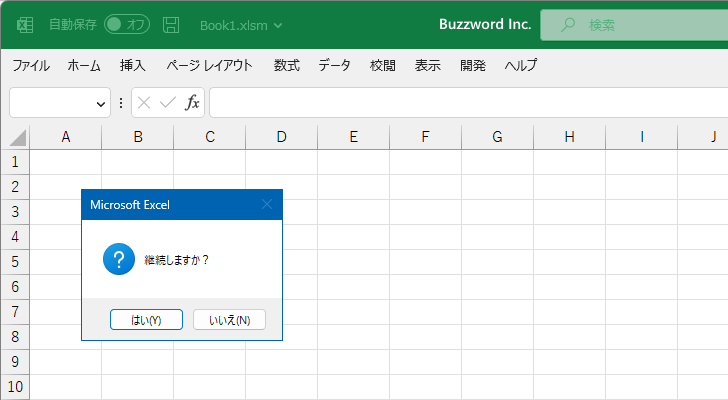Viewport: 728px width, 400px height.
Task: Select row 2 header
Action: [15, 187]
